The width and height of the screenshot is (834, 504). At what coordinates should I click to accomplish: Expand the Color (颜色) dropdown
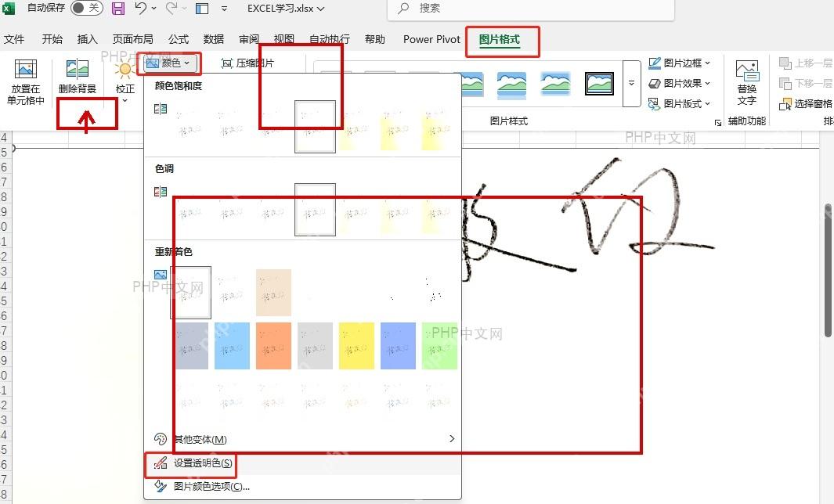(x=168, y=63)
